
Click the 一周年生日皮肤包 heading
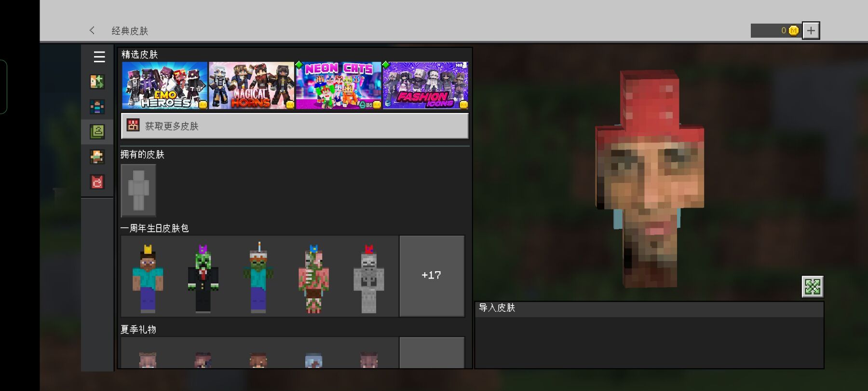pos(154,228)
